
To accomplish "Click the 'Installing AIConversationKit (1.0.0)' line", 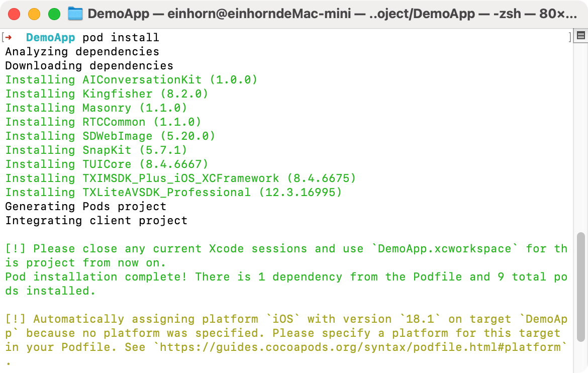I will (131, 80).
